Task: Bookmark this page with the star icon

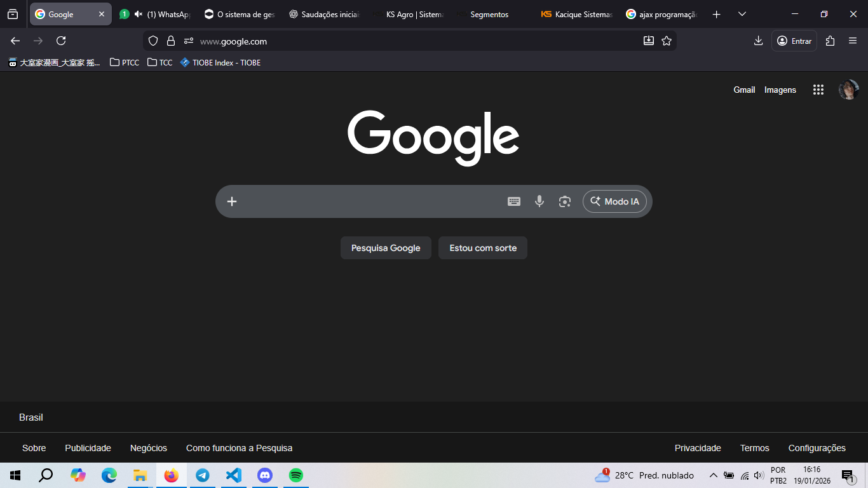Action: [x=666, y=41]
